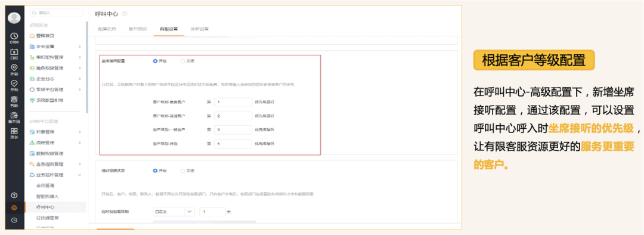Expand the 组织架构管理 chevron
The width and height of the screenshot is (644, 235).
click(x=80, y=57)
